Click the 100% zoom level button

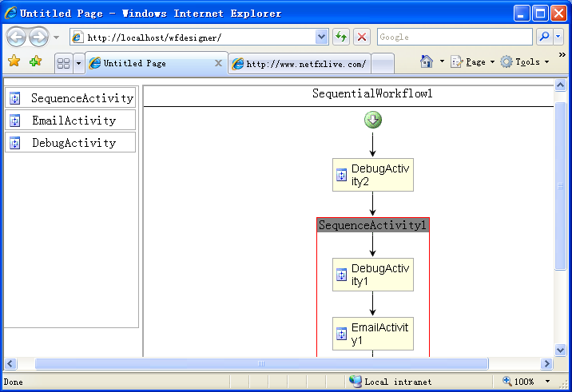click(518, 382)
